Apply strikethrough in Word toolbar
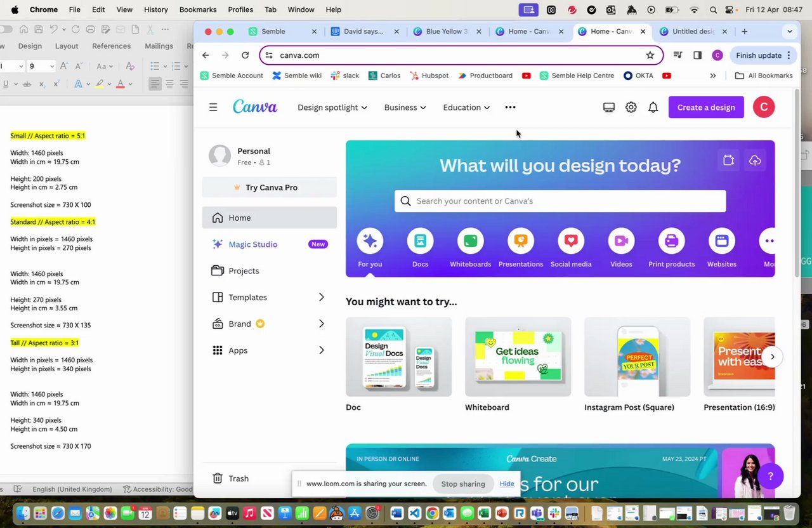This screenshot has height=528, width=812. pos(27,84)
